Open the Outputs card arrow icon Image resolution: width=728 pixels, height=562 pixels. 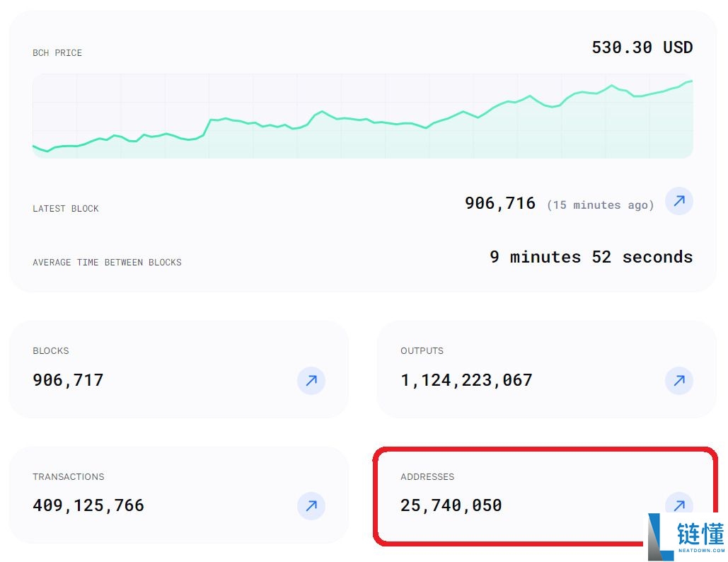[x=678, y=381]
